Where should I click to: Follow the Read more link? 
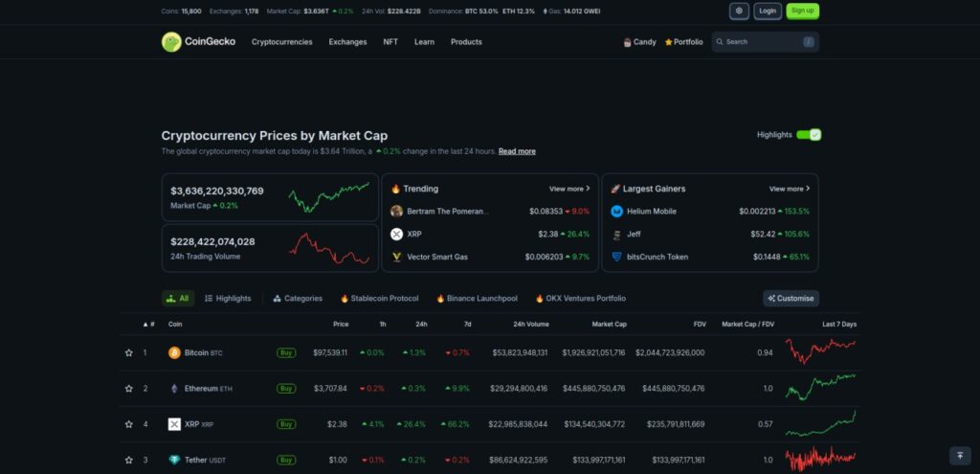[x=517, y=151]
